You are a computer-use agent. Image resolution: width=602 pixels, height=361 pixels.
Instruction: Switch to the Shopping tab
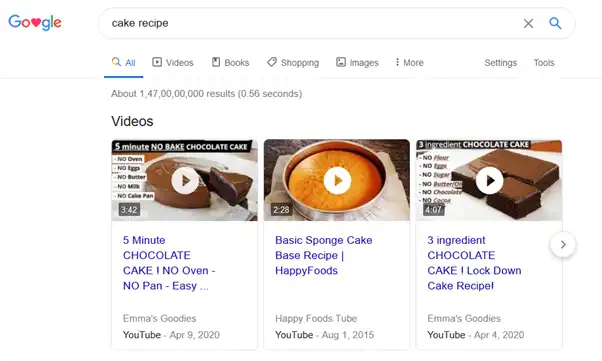pyautogui.click(x=293, y=63)
